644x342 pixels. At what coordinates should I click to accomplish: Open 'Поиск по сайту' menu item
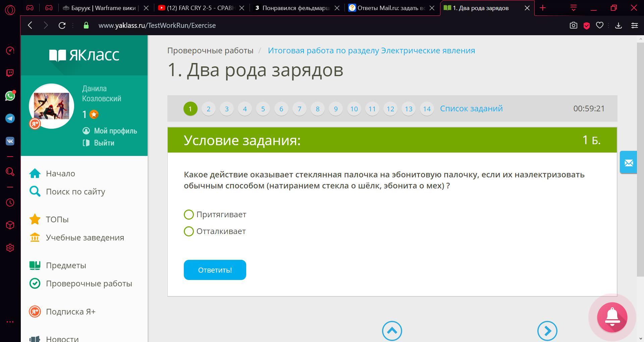pos(67,191)
